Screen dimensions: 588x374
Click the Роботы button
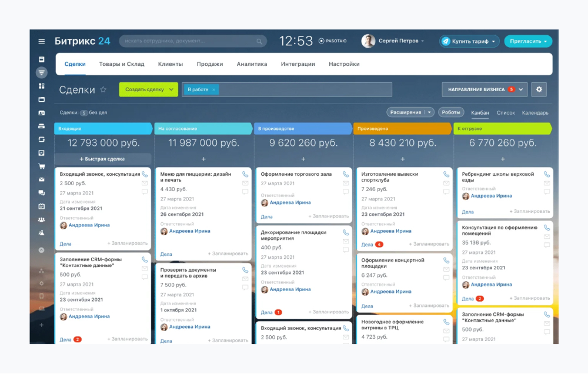[451, 112]
